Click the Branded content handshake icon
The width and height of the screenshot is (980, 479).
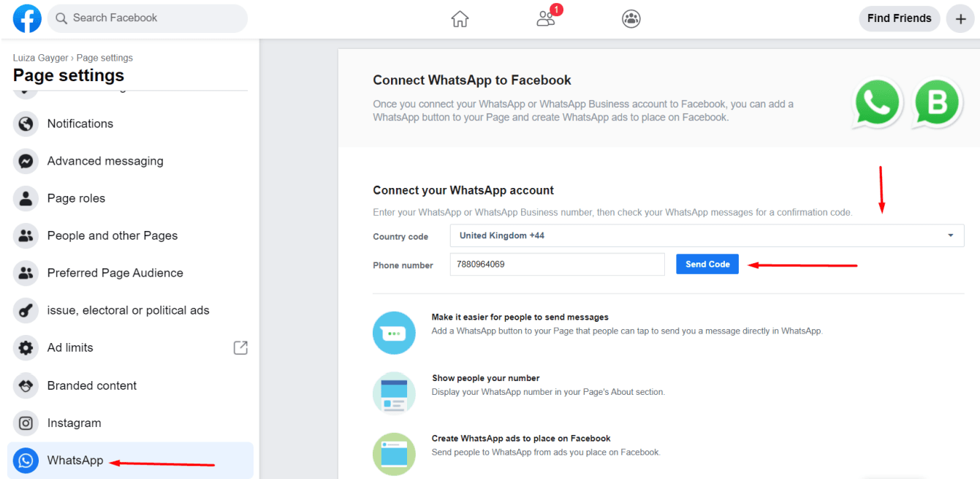pyautogui.click(x=26, y=385)
